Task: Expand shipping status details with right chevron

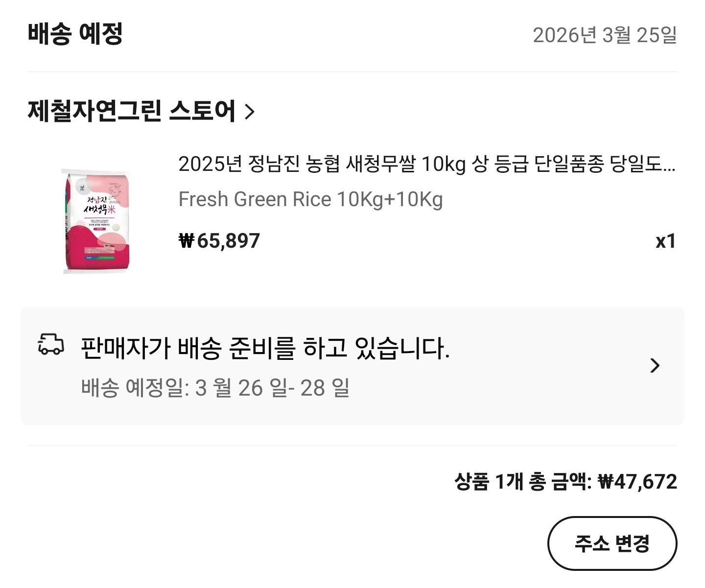Action: 655,365
